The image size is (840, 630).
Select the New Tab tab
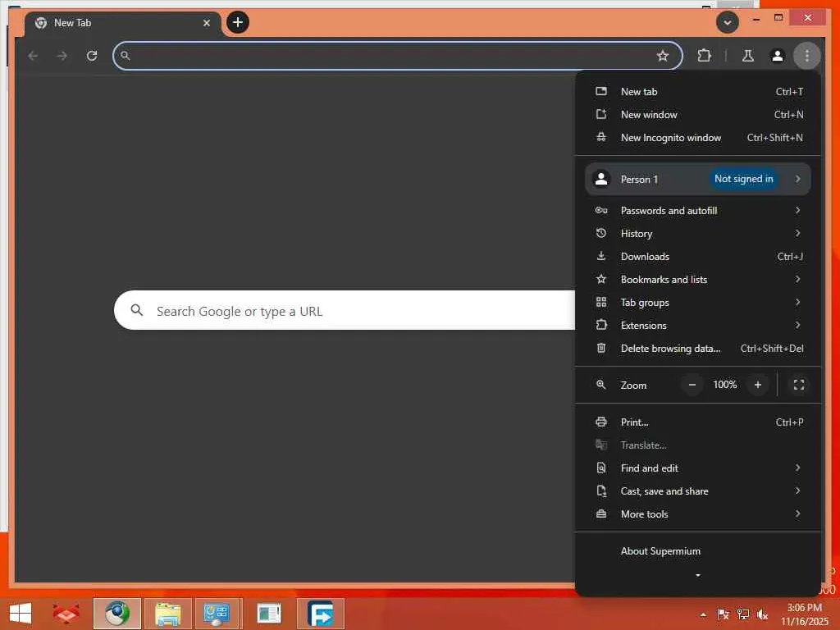coord(123,23)
